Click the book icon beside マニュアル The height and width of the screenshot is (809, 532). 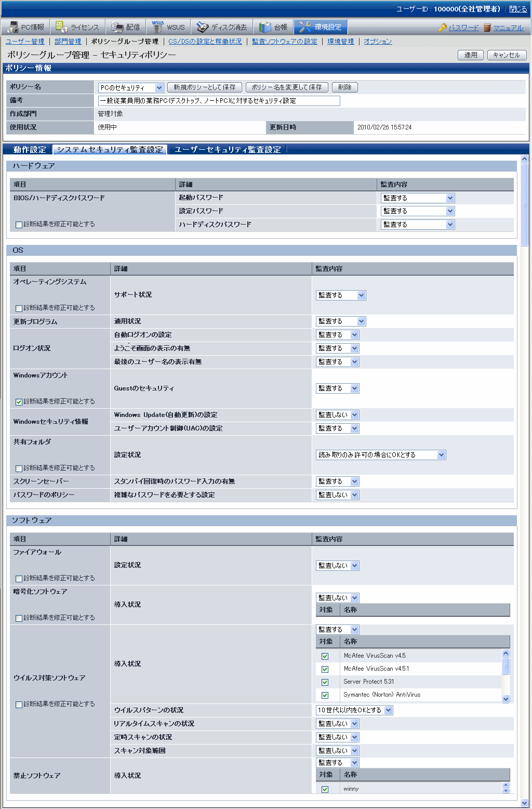[487, 28]
